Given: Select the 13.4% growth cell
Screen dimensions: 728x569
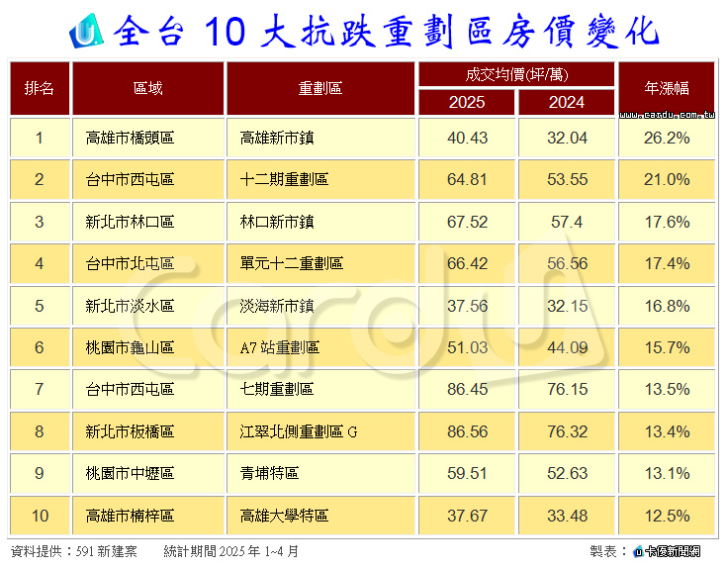Looking at the screenshot, I should point(667,431).
